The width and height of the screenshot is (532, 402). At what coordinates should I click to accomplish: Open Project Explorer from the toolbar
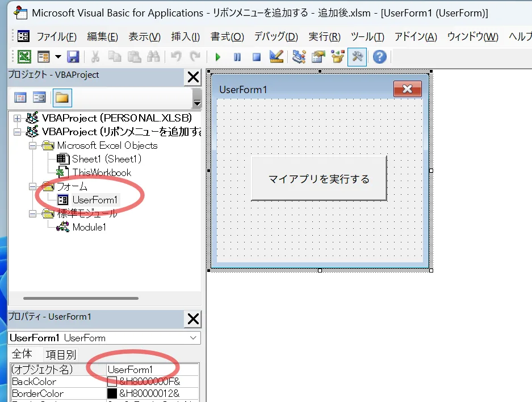click(298, 57)
